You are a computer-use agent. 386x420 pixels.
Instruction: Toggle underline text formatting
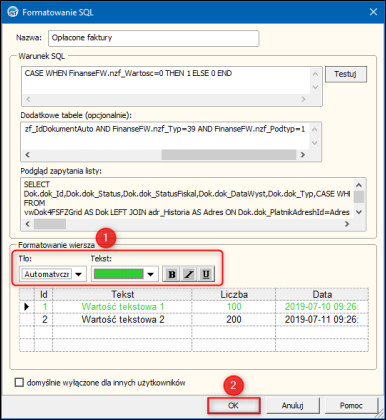coord(206,274)
